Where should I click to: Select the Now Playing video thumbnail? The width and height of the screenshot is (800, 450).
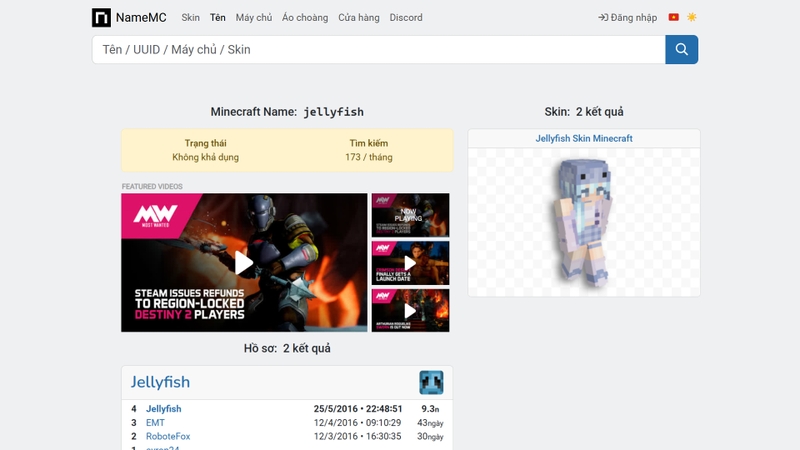click(410, 215)
